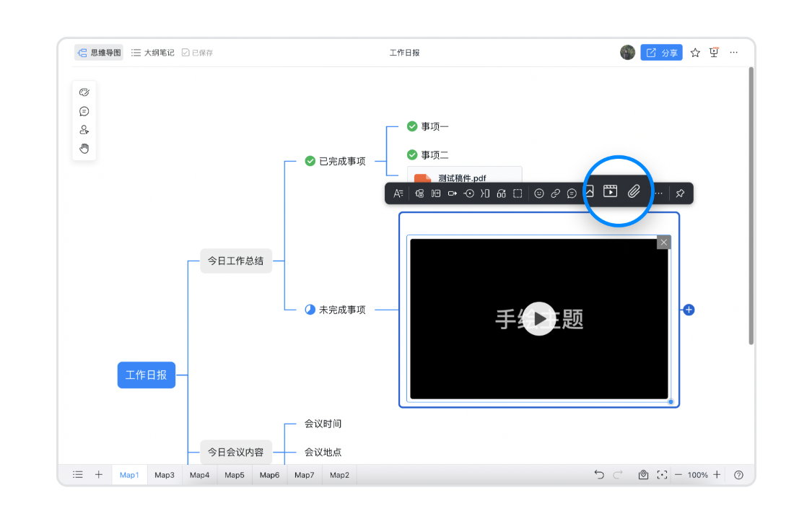Remove the video with X button

click(663, 243)
